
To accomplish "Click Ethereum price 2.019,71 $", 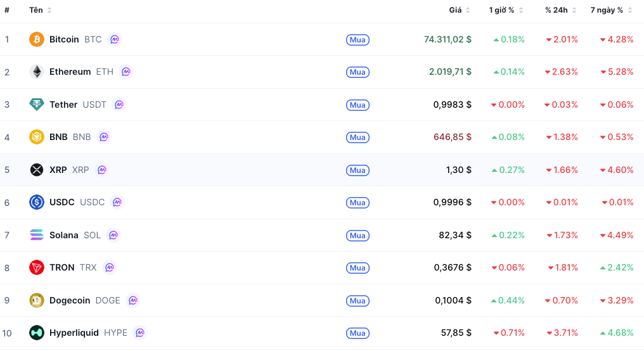I will [x=450, y=72].
